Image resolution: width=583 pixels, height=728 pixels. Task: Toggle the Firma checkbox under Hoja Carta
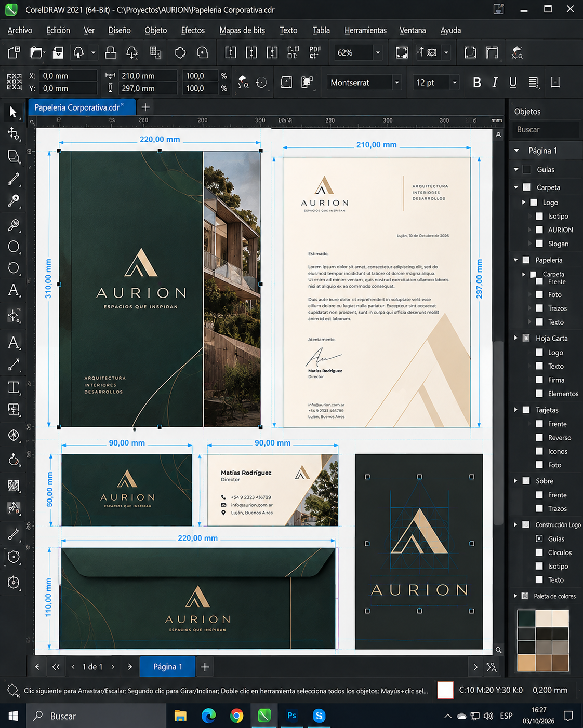[539, 380]
